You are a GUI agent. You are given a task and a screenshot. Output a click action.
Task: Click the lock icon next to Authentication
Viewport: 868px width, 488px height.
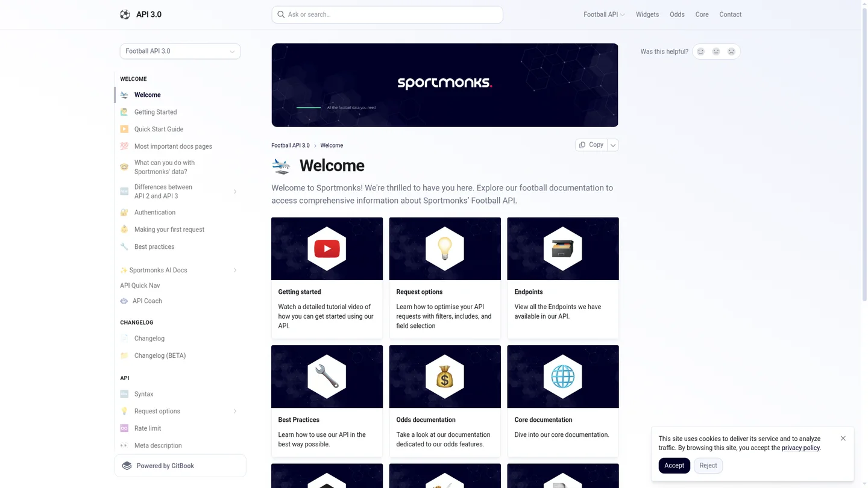point(124,212)
